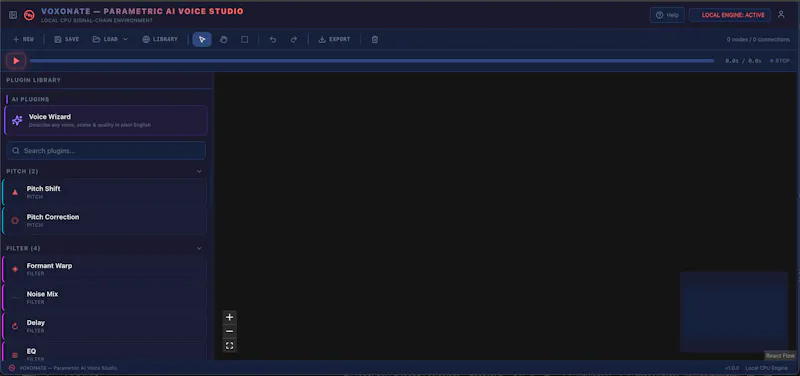Click the trash delete icon
Viewport: 800px width, 376px height.
(375, 39)
